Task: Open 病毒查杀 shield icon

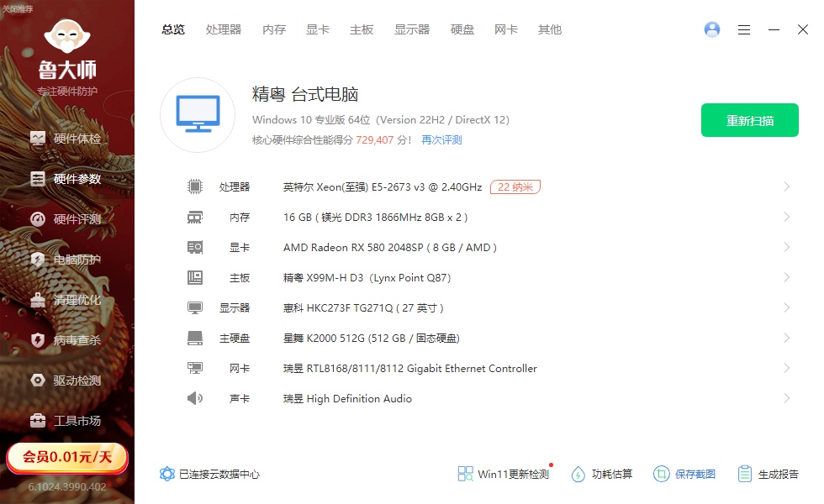Action: coord(38,340)
